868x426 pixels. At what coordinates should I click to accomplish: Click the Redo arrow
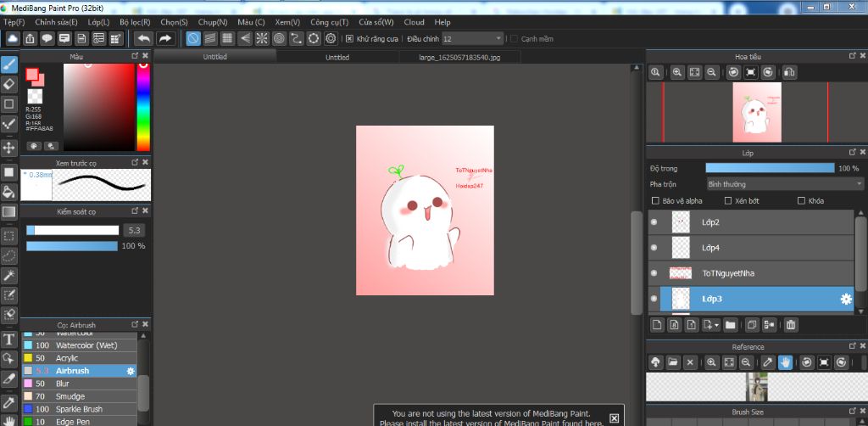[165, 38]
